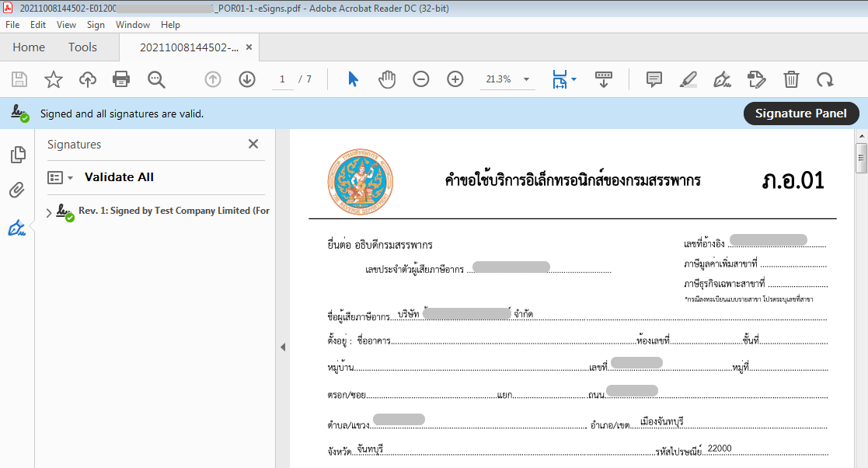Click postal code value 22000
The width and height of the screenshot is (868, 468).
click(x=720, y=449)
